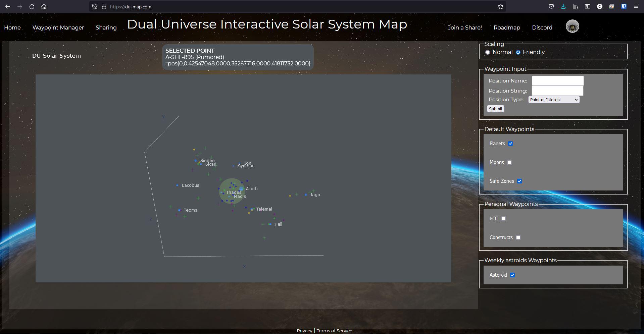This screenshot has height=334, width=644.
Task: Show site security padlock details
Action: [104, 6]
